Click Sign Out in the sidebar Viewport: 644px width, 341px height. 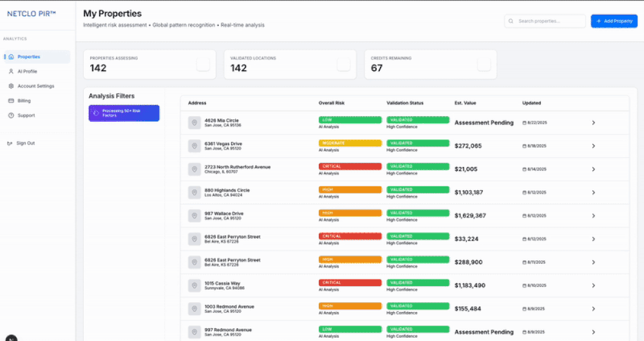click(x=25, y=143)
